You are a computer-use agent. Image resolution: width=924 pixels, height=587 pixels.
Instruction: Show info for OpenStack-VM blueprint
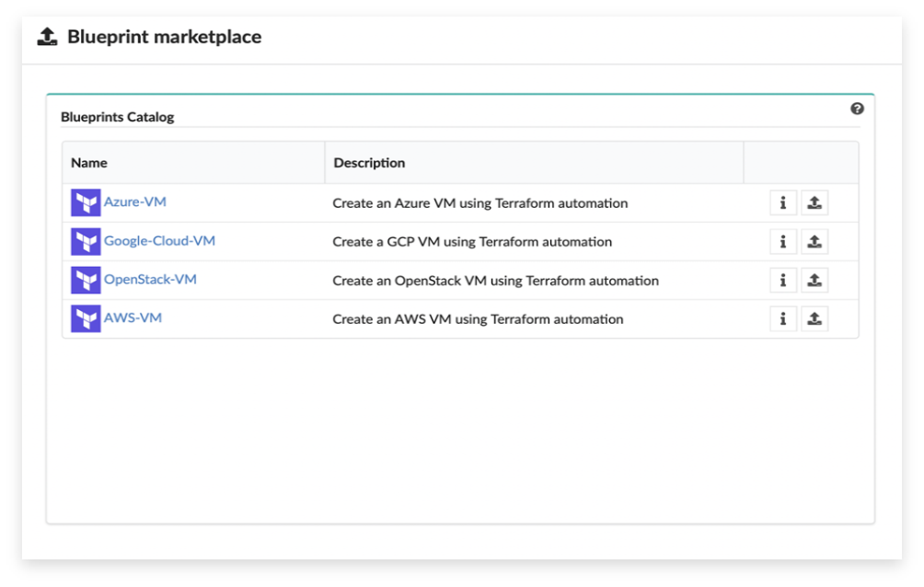pos(782,280)
